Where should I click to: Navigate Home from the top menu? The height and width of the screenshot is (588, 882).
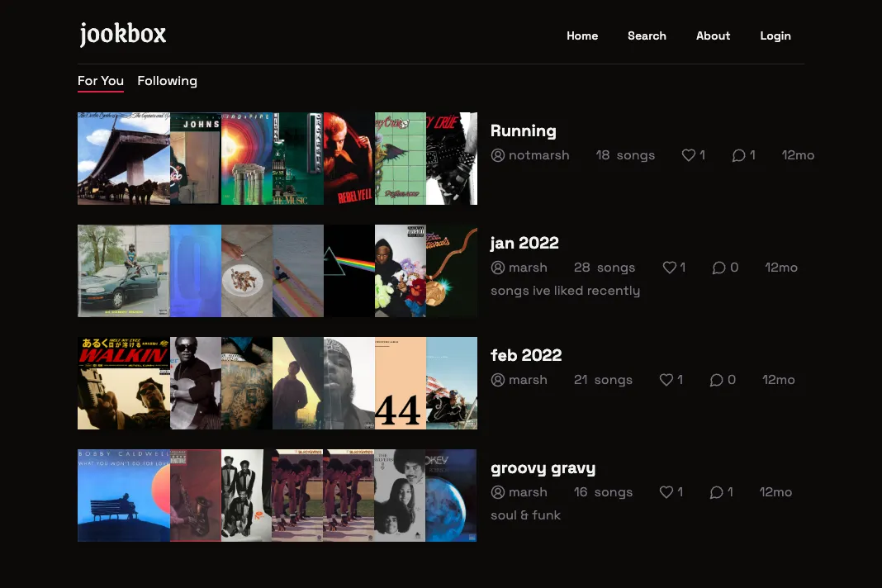point(582,36)
